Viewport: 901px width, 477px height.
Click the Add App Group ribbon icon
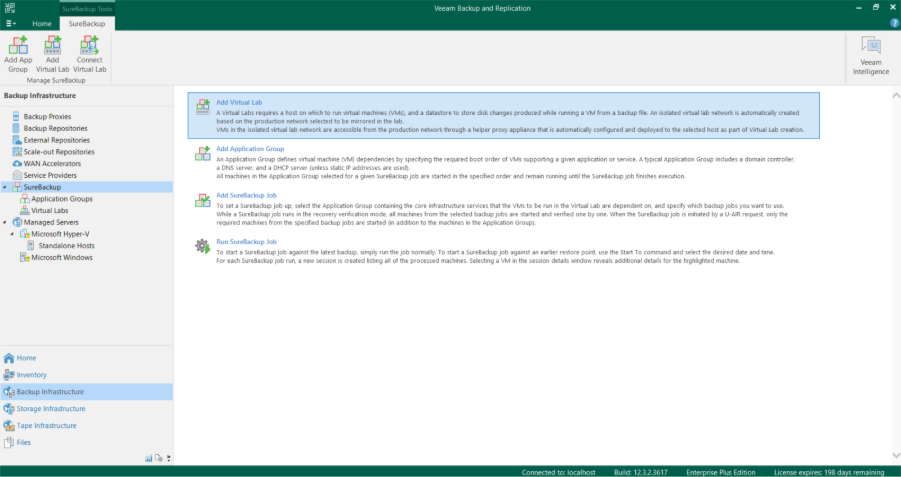pos(18,46)
